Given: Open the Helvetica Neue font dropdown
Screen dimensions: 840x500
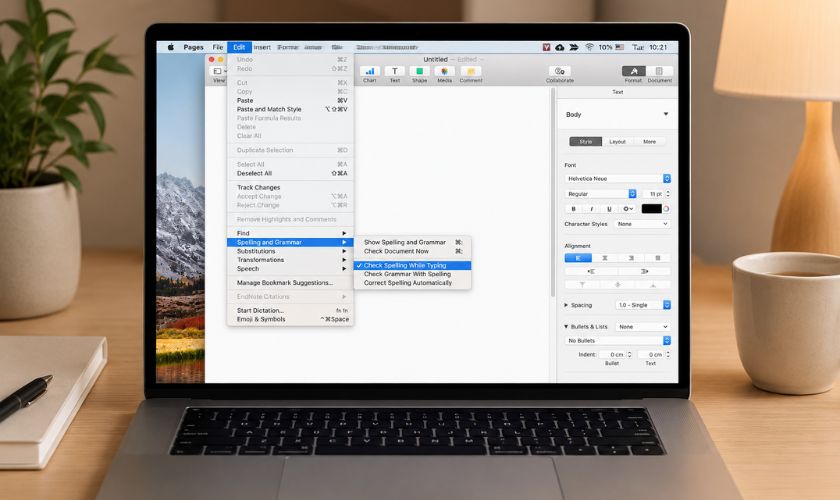Looking at the screenshot, I should [618, 179].
